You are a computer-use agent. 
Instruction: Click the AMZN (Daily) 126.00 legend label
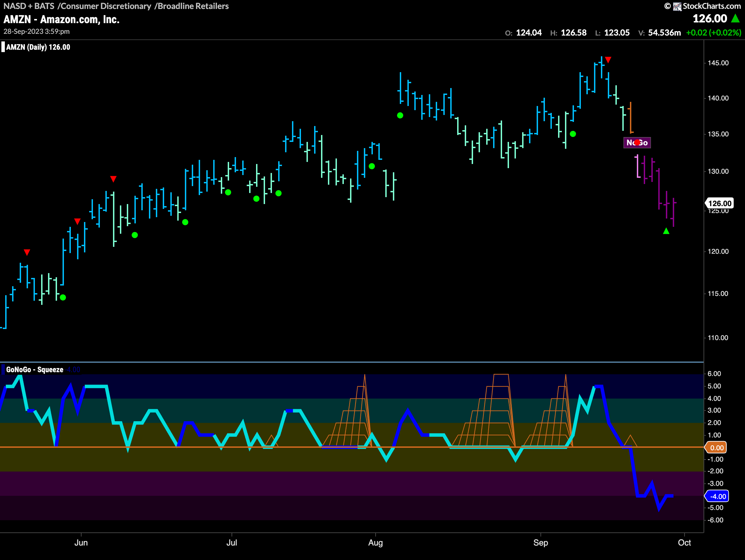[x=38, y=47]
